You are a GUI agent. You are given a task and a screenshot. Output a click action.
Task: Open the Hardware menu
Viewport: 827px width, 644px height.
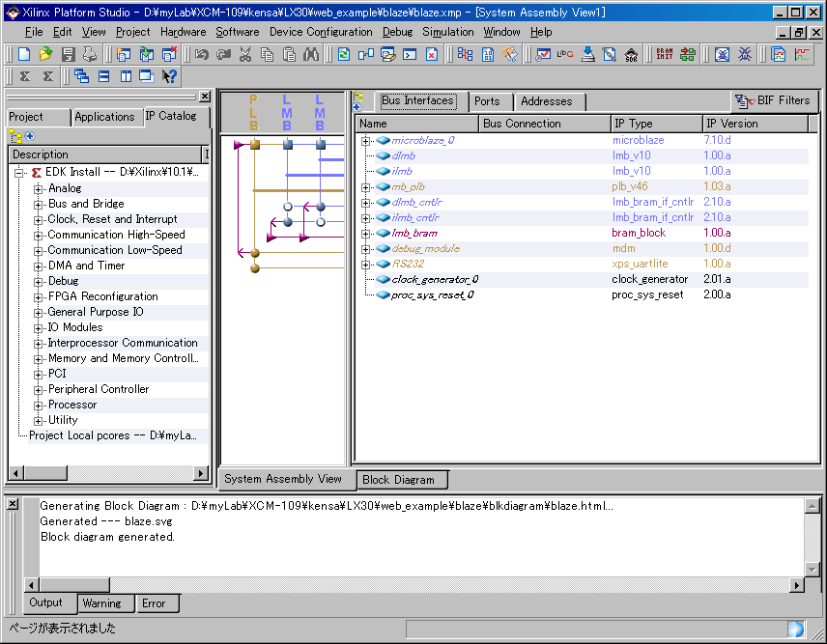click(x=183, y=32)
